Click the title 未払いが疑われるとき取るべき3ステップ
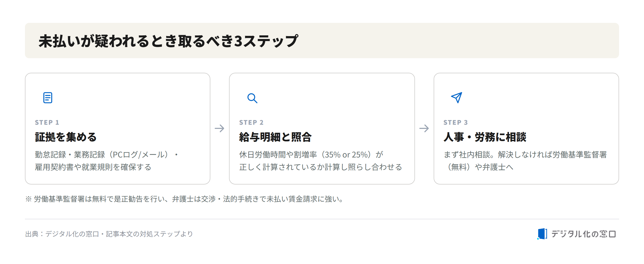This screenshot has height=264, width=644. click(x=169, y=41)
